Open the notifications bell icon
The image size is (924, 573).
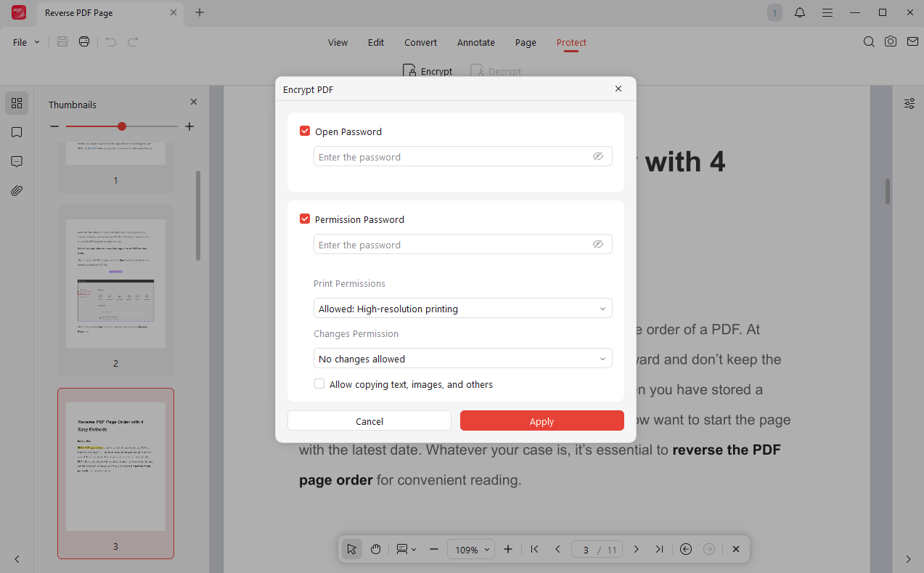pos(800,12)
